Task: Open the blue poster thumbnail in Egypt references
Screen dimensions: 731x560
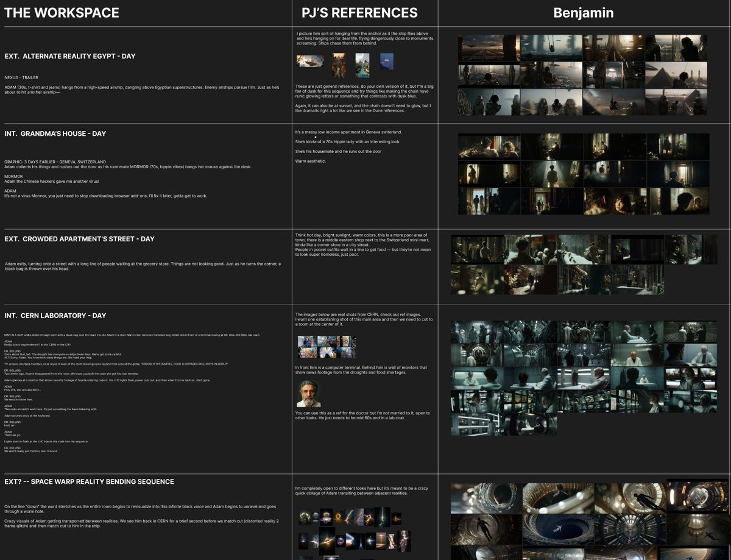Action: [x=387, y=62]
